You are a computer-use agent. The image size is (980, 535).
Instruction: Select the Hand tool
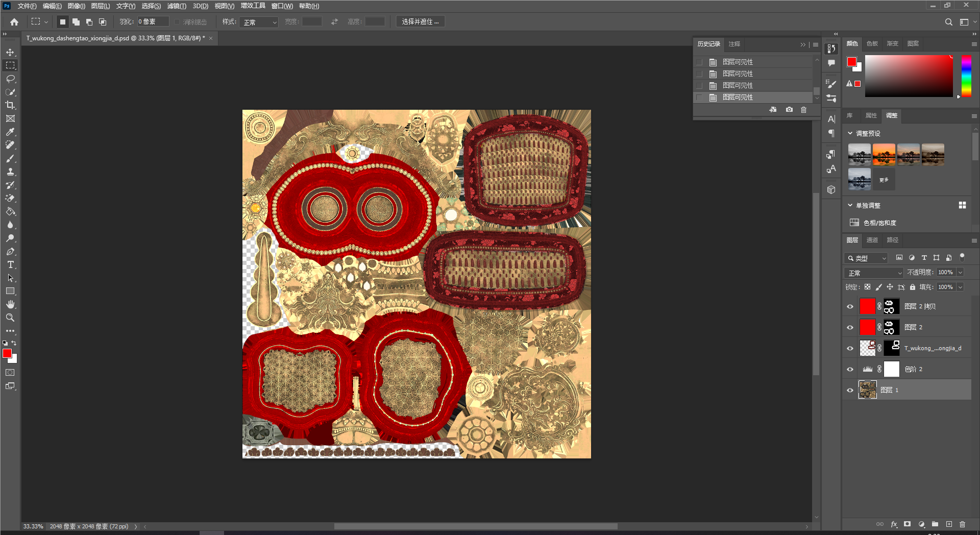pyautogui.click(x=10, y=304)
